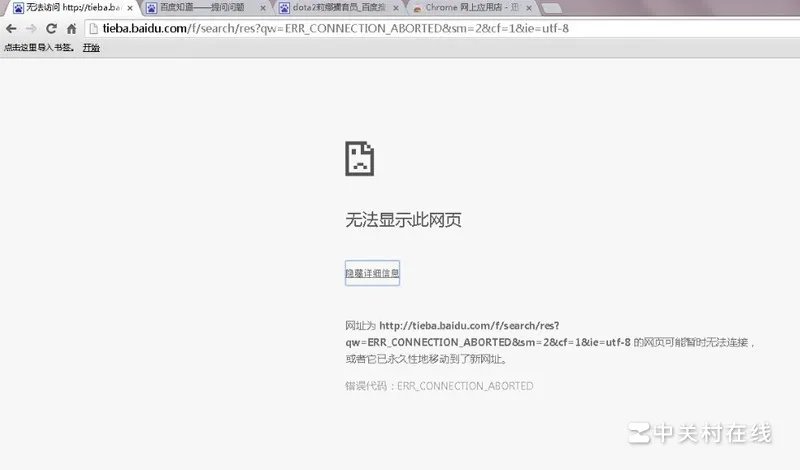800x470 pixels.
Task: Close the 百度知道 tab
Action: (x=263, y=8)
